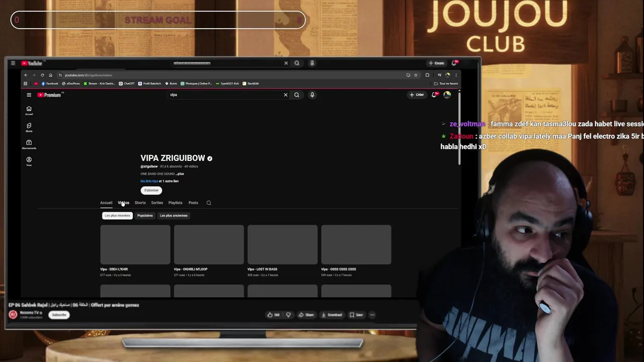Open the guide menu beside the Premium logo
The width and height of the screenshot is (644, 362).
pos(29,95)
